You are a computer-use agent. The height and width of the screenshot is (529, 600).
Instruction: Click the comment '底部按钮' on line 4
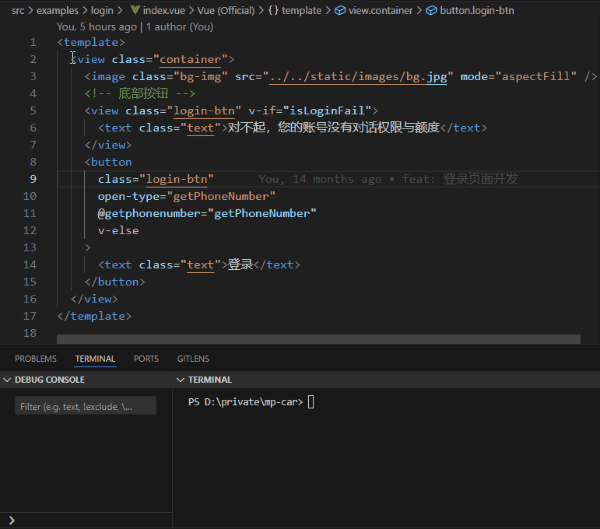(143, 93)
